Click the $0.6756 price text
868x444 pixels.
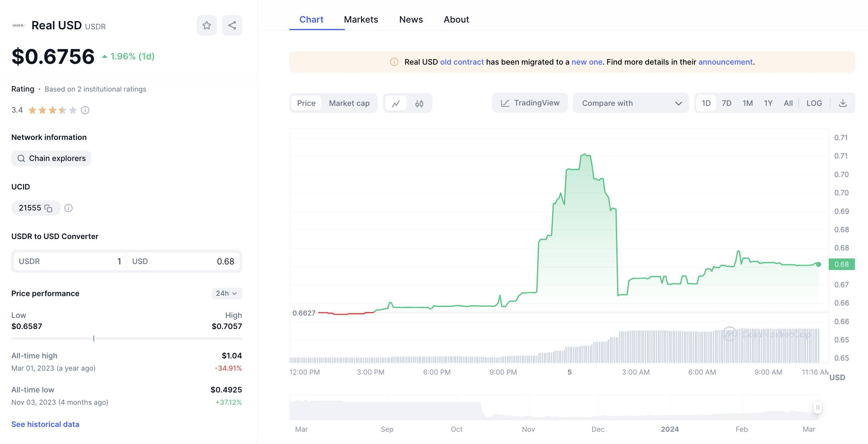tap(53, 56)
